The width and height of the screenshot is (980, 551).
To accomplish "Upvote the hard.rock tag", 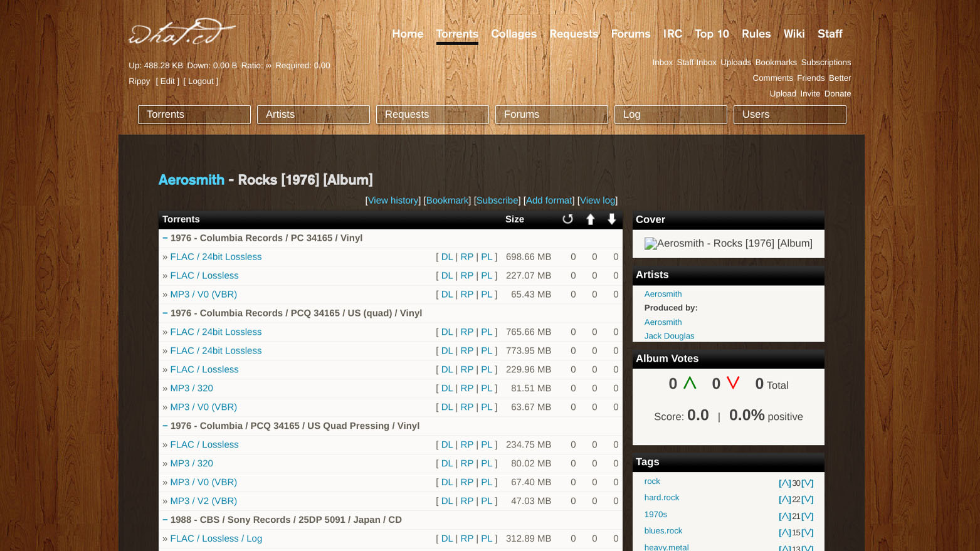I will [x=785, y=500].
